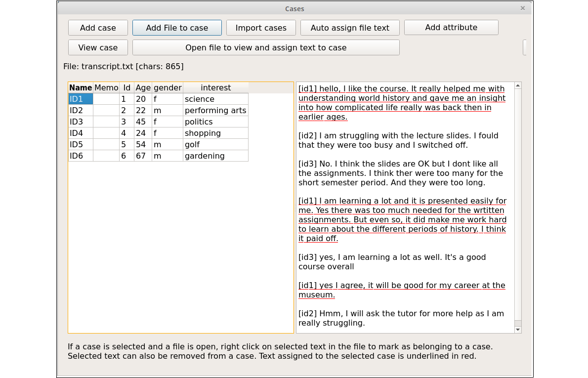Open the Import cases dialog
588x378 pixels.
click(261, 28)
